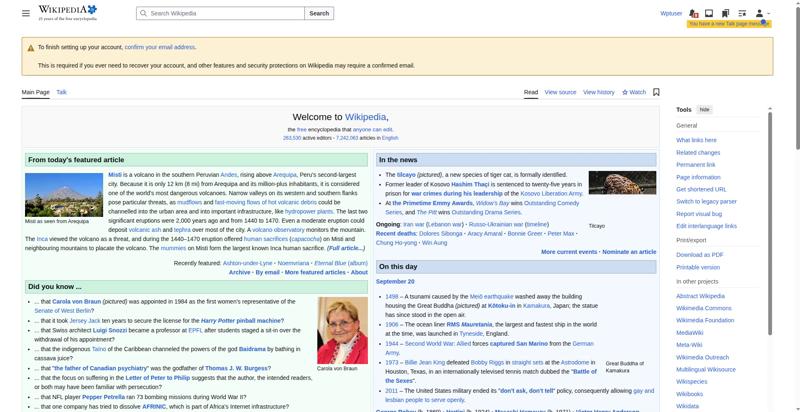Open MediaWiki project link
Image resolution: width=800 pixels, height=412 pixels.
click(689, 332)
